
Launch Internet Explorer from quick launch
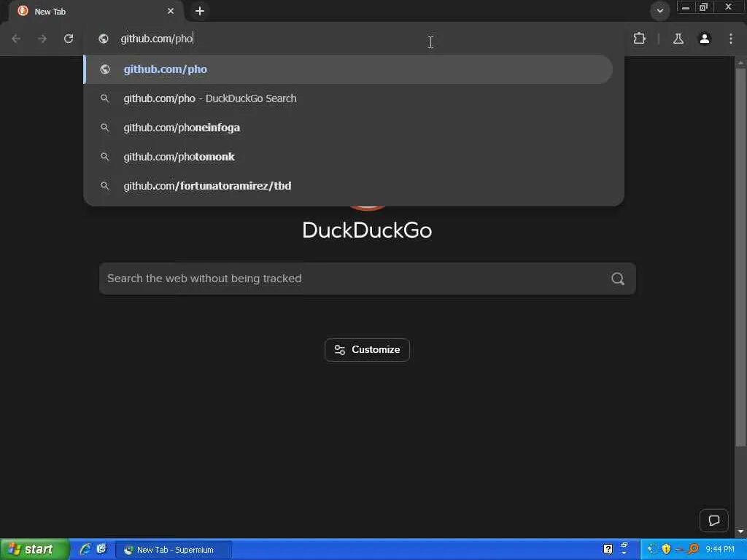[85, 549]
